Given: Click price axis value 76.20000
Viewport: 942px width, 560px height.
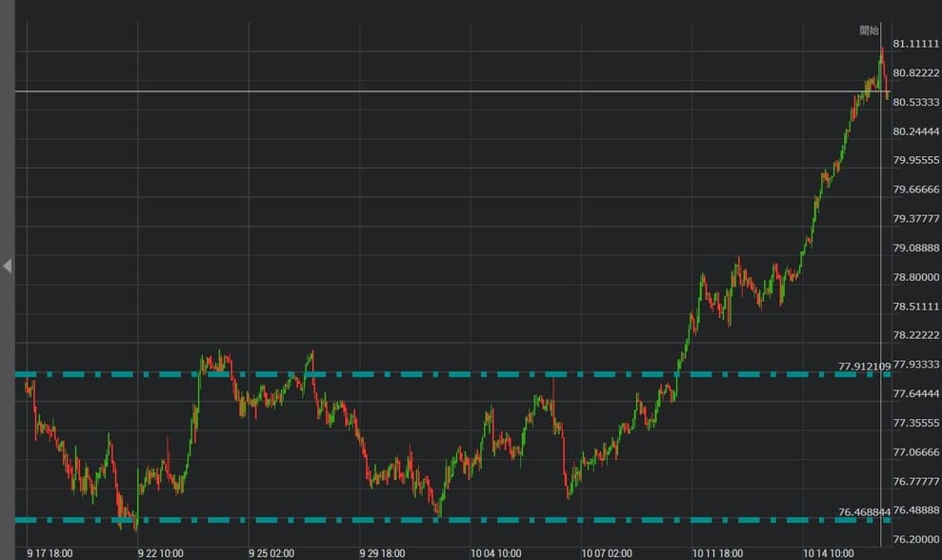Looking at the screenshot, I should tap(915, 539).
